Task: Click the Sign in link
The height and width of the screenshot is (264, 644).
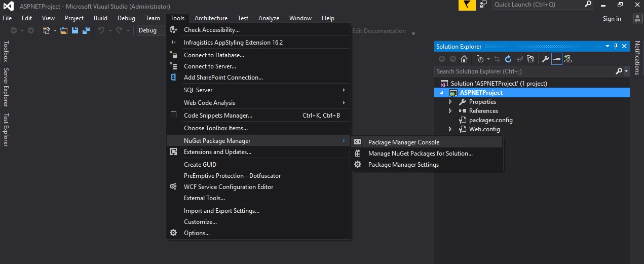Action: (x=612, y=19)
